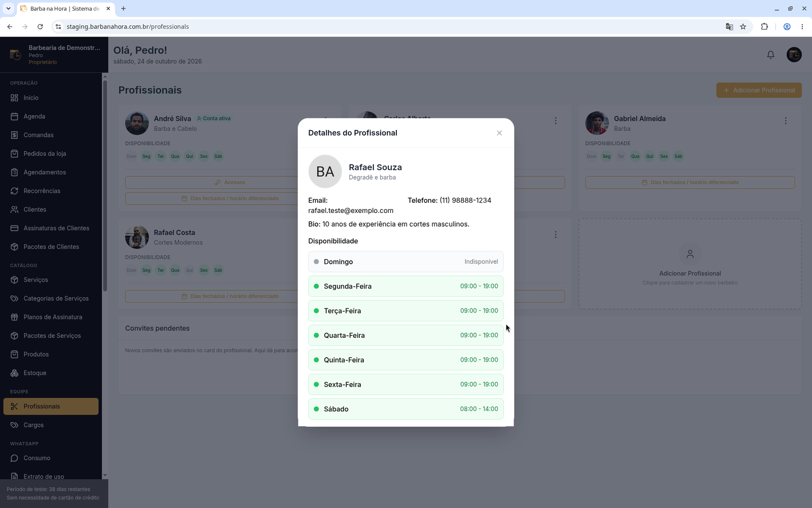The image size is (812, 508).
Task: Click the rafael.teste@exemplo.com email text
Action: click(x=351, y=210)
